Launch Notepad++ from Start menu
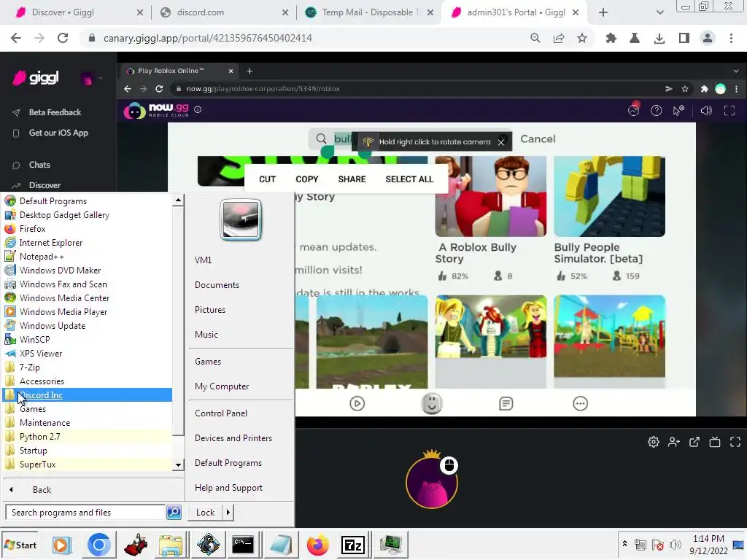747x560 pixels. coord(88,256)
